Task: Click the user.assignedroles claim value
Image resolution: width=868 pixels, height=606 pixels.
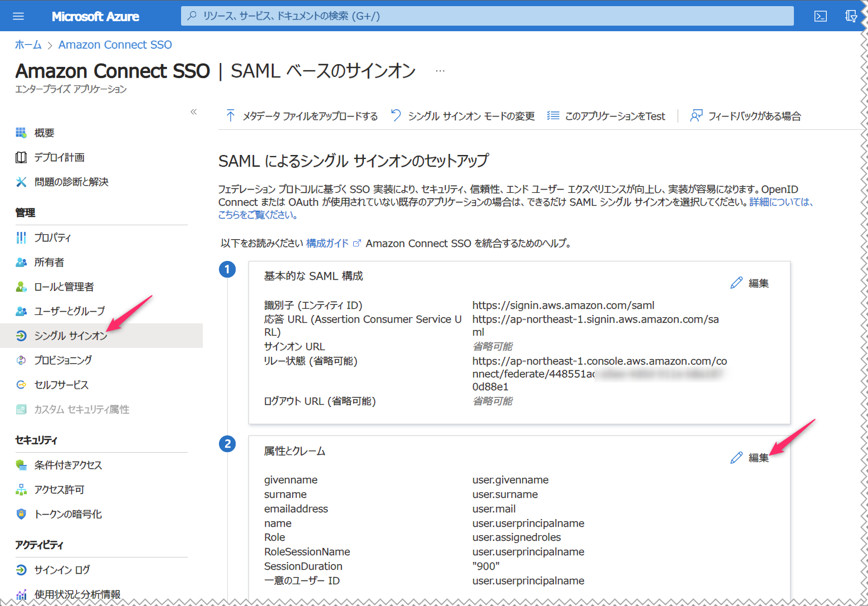Action: click(516, 537)
